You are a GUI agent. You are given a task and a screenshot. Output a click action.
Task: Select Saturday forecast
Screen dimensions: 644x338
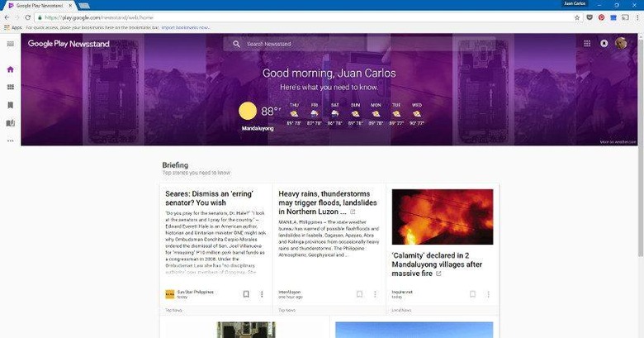click(x=335, y=114)
